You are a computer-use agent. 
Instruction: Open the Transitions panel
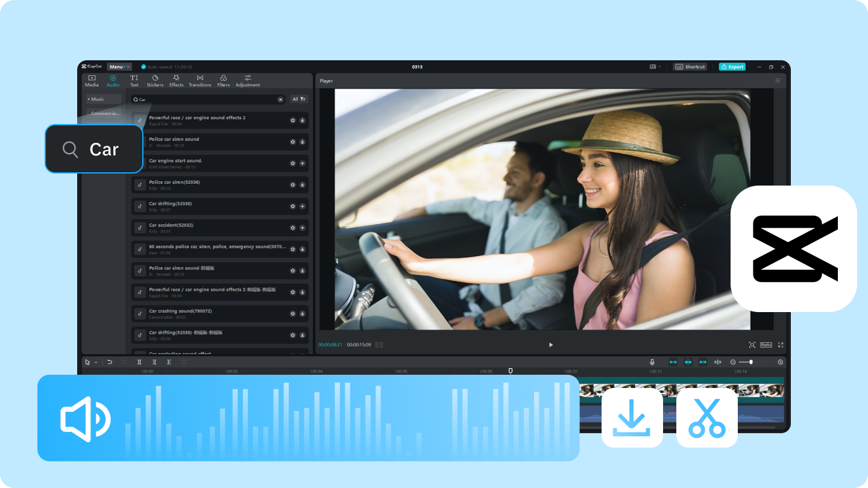point(200,80)
